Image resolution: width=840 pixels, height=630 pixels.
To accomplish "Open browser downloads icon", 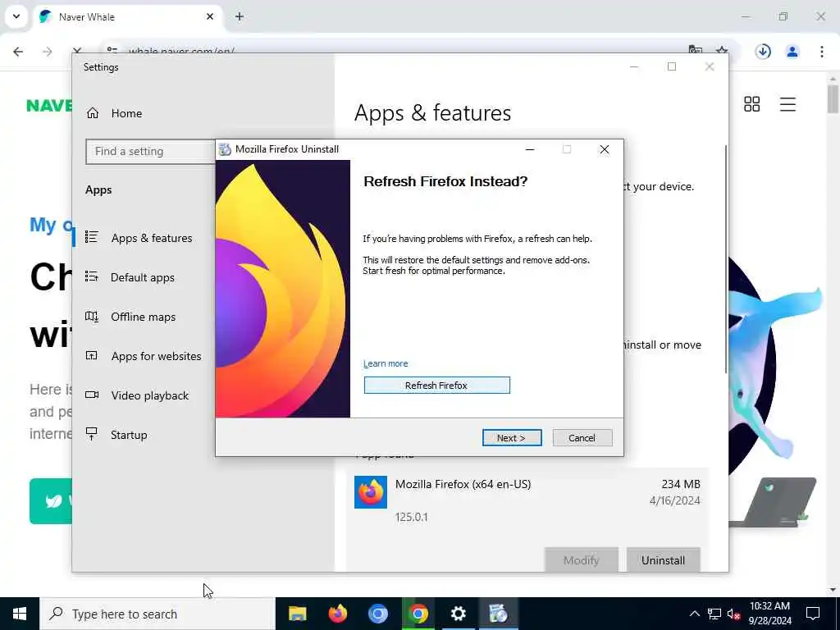I will click(763, 52).
